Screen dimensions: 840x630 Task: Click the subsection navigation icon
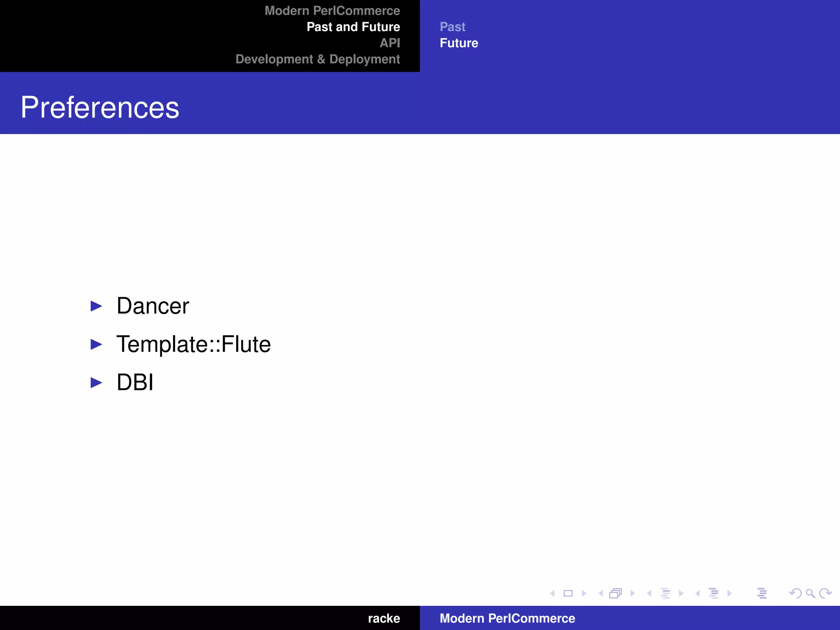(665, 593)
